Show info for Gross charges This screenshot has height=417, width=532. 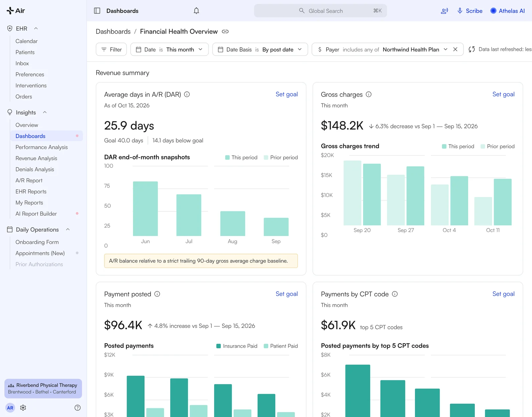[x=368, y=94]
